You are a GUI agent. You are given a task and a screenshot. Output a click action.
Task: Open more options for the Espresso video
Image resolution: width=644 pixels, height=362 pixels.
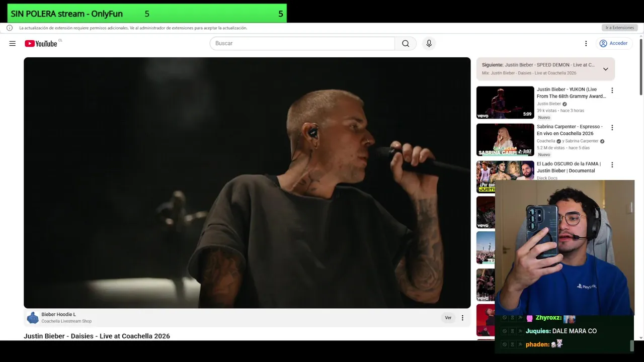coord(612,128)
